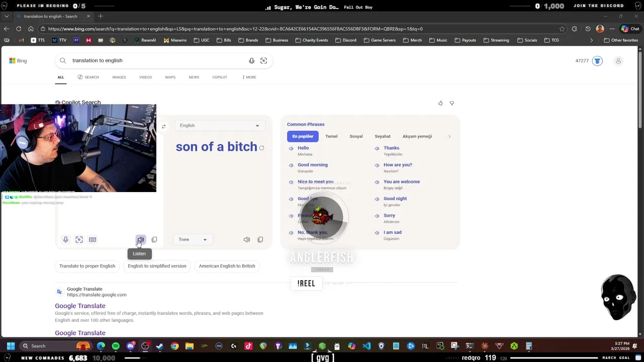
Task: Open the Socials bookmark folder
Action: click(527, 40)
